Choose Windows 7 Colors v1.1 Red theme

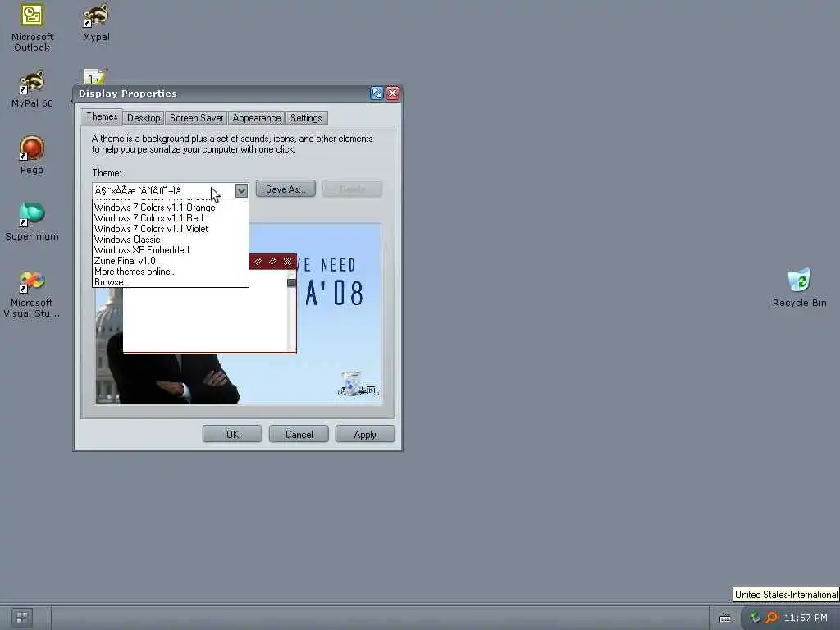[171, 218]
